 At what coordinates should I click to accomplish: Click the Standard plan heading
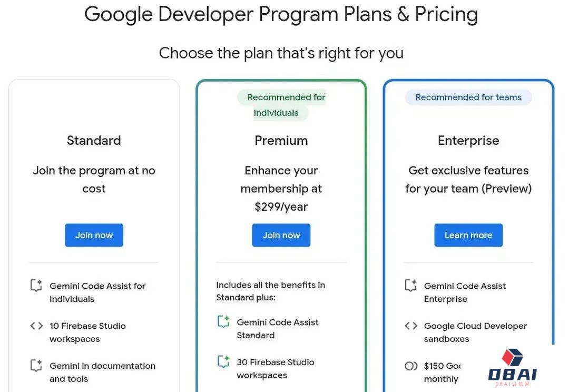[x=94, y=141]
